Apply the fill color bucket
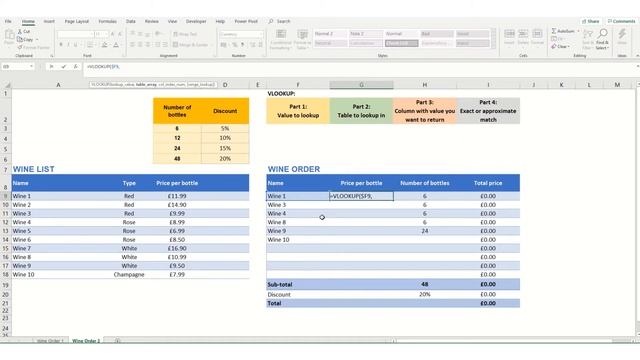 pyautogui.click(x=104, y=45)
